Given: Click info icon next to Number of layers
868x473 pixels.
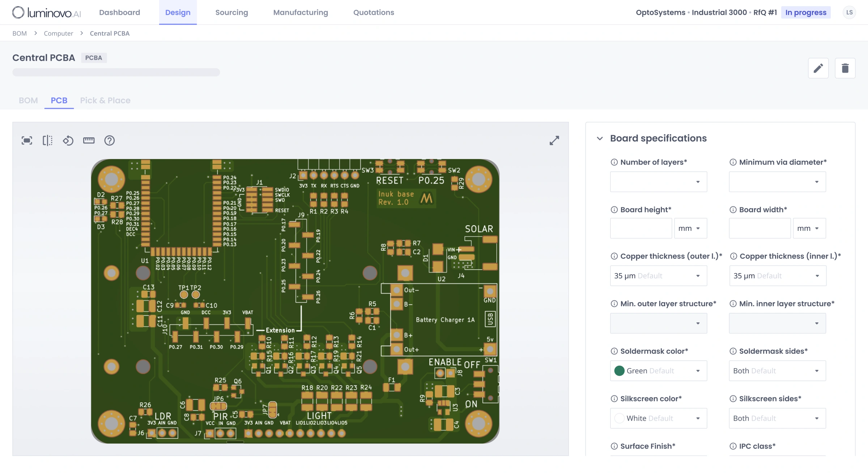Looking at the screenshot, I should (614, 162).
